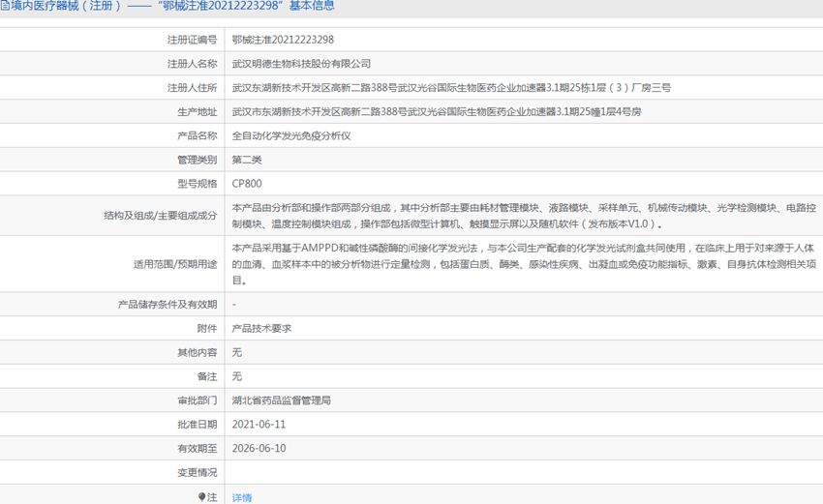Image resolution: width=823 pixels, height=504 pixels.
Task: Click the 无 value in 备注 row
Action: point(236,376)
